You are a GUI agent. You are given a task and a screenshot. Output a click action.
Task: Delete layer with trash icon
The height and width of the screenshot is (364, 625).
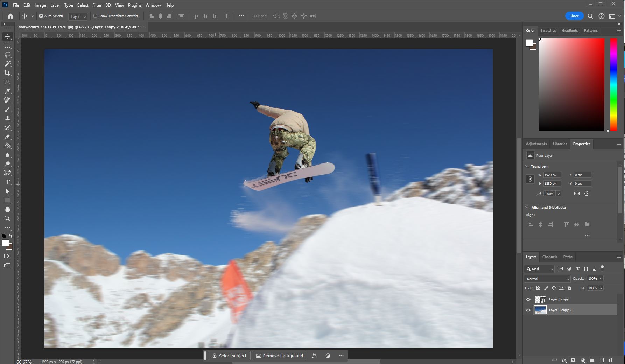pos(611,360)
